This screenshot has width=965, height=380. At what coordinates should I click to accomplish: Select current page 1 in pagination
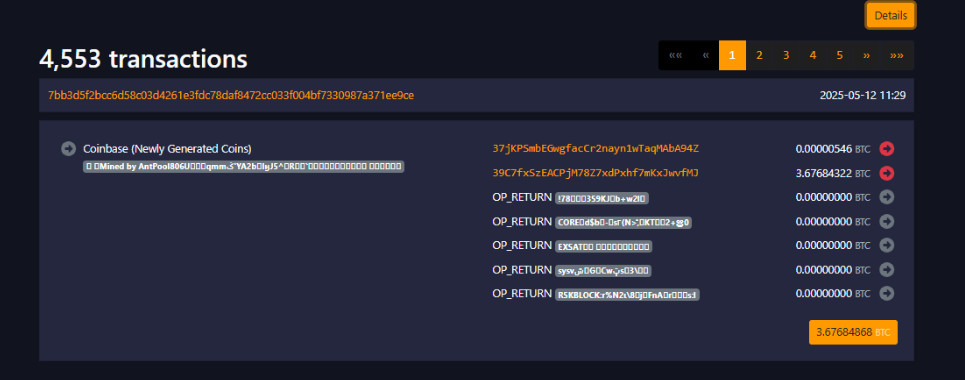click(732, 55)
